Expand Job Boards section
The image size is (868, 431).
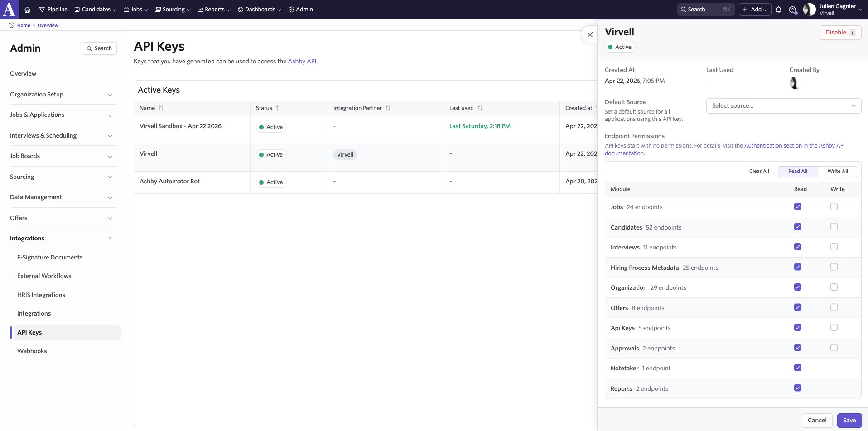point(63,156)
